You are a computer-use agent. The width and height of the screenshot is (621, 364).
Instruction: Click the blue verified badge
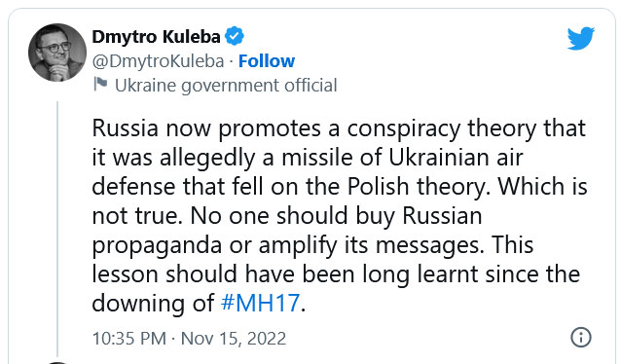(235, 36)
